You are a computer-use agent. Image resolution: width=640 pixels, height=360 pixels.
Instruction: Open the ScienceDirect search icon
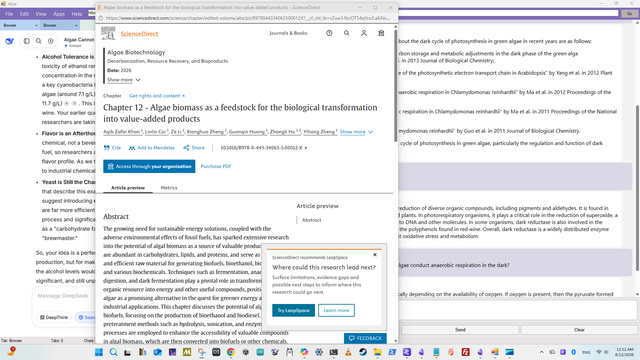346,33
